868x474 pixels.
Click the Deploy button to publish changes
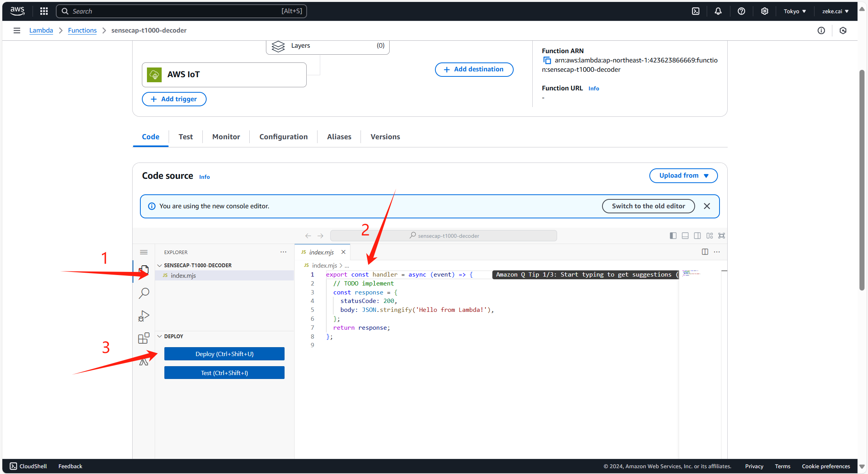tap(224, 354)
